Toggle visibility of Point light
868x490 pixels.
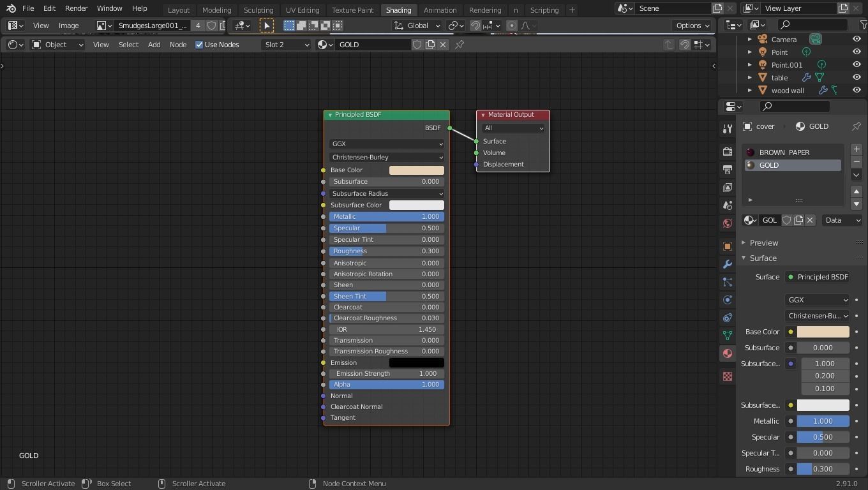click(x=857, y=52)
